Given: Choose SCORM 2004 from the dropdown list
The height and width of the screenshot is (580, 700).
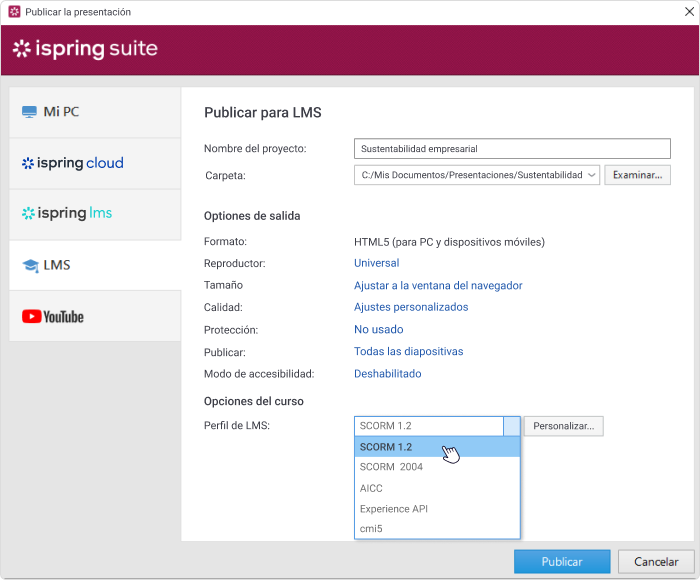Looking at the screenshot, I should pyautogui.click(x=437, y=467).
